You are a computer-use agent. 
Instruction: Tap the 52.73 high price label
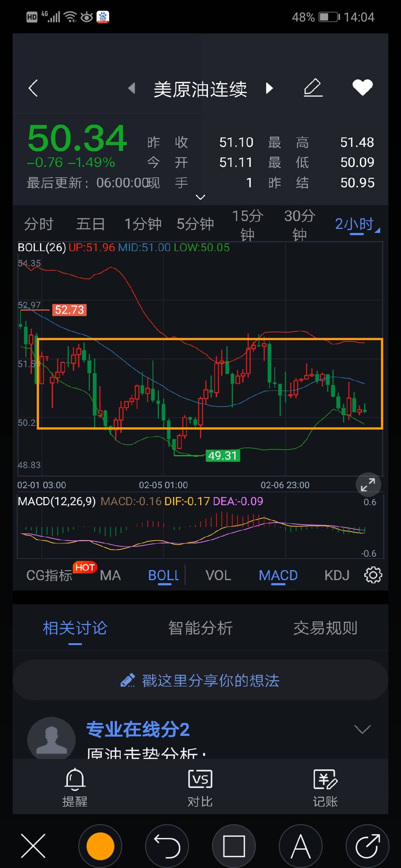point(69,310)
